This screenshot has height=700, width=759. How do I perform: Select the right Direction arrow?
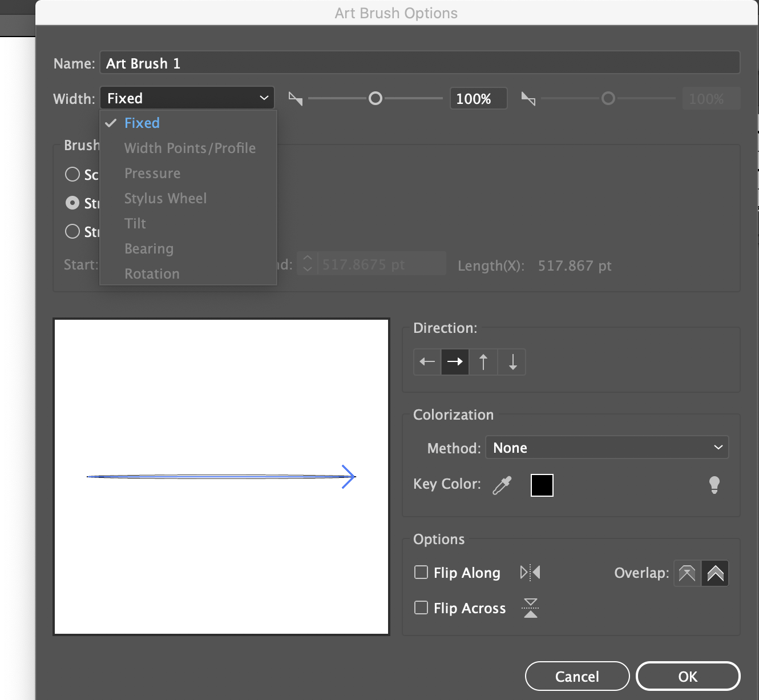[455, 361]
